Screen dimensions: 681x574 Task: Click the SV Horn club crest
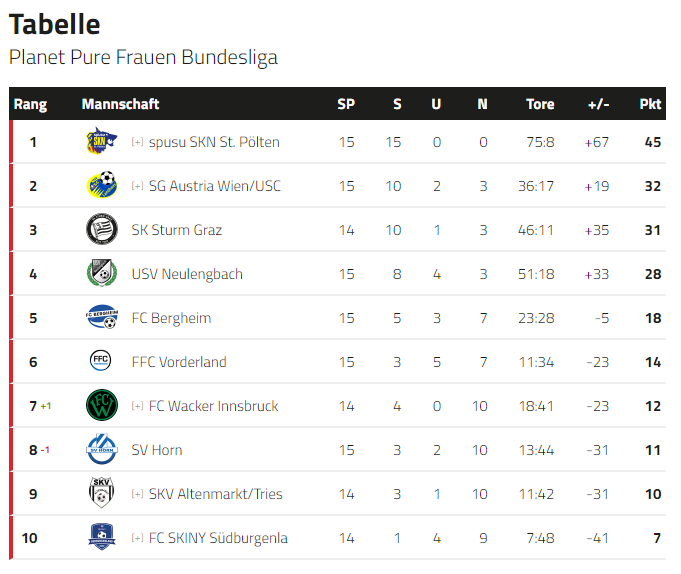tap(102, 449)
